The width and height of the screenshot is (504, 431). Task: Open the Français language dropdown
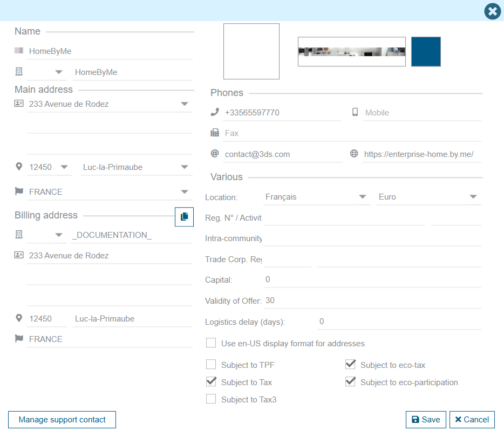pos(363,197)
